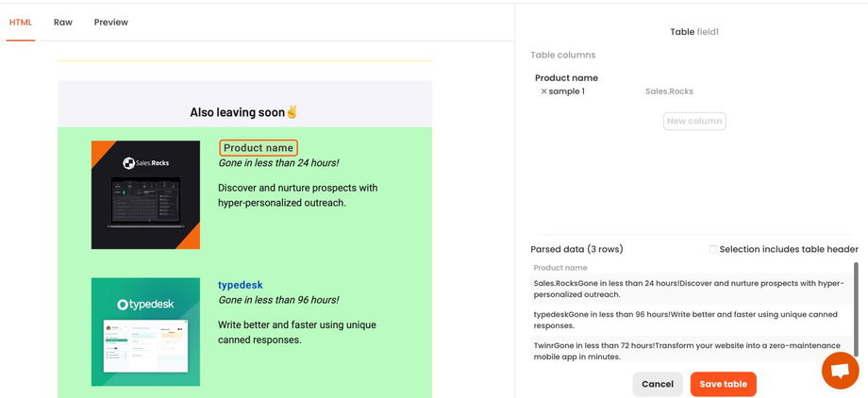Screen dimensions: 868x398
Task: Switch to the Raw tab
Action: point(63,22)
